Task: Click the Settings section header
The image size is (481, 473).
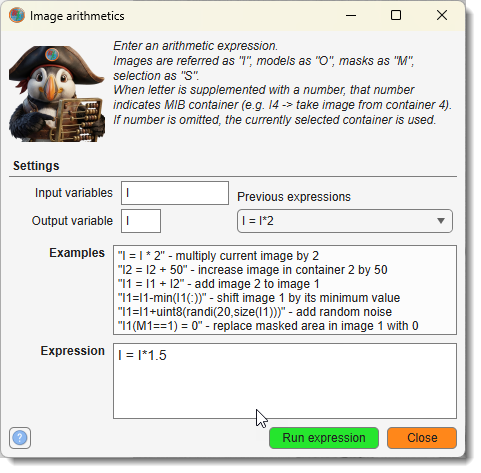Action: 36,166
